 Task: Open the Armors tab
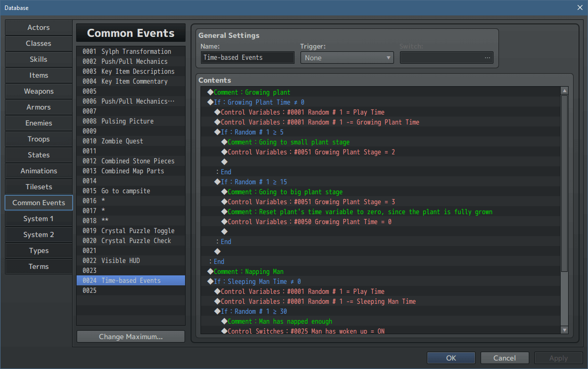[x=39, y=107]
